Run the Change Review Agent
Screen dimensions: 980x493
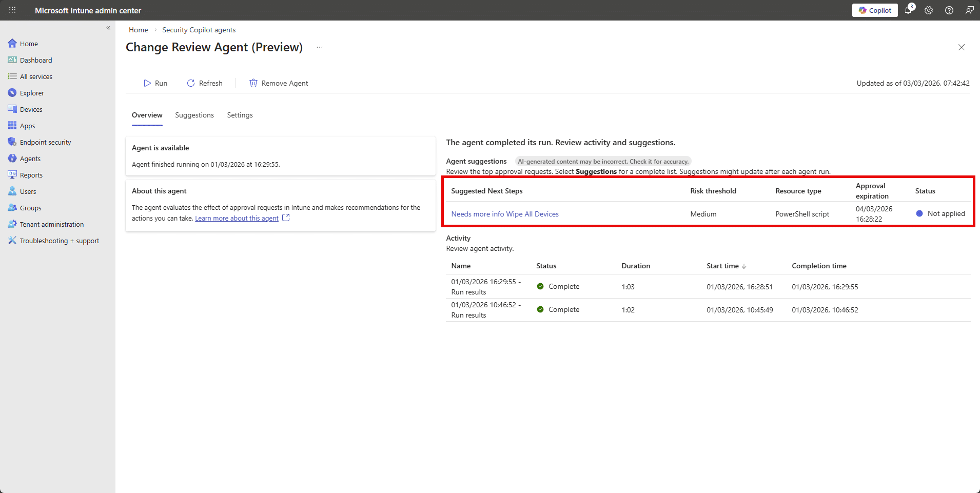[155, 83]
